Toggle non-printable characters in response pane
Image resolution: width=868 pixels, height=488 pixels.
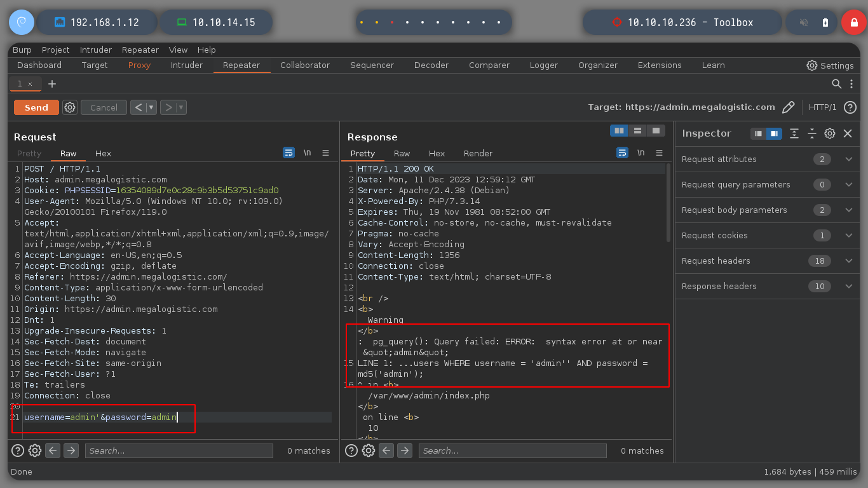coord(641,153)
